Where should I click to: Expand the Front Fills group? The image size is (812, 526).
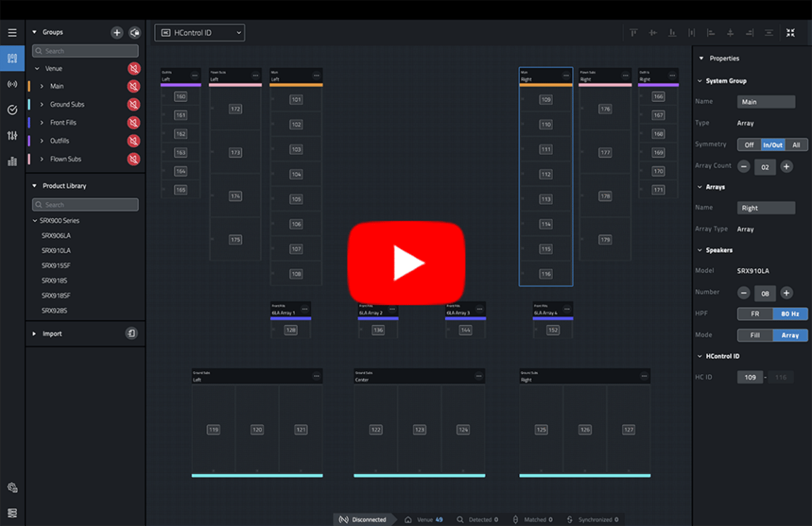(x=42, y=122)
